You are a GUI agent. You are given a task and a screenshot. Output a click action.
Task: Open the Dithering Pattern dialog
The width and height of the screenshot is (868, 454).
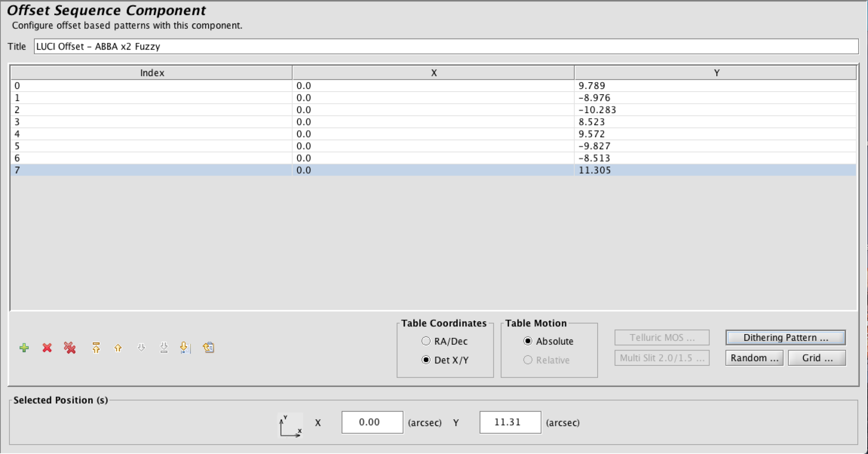785,338
